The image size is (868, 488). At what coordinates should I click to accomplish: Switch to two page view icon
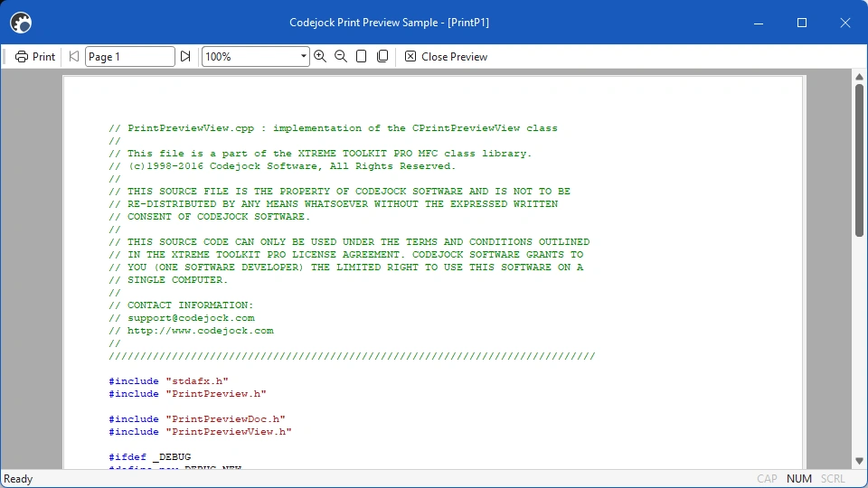382,56
